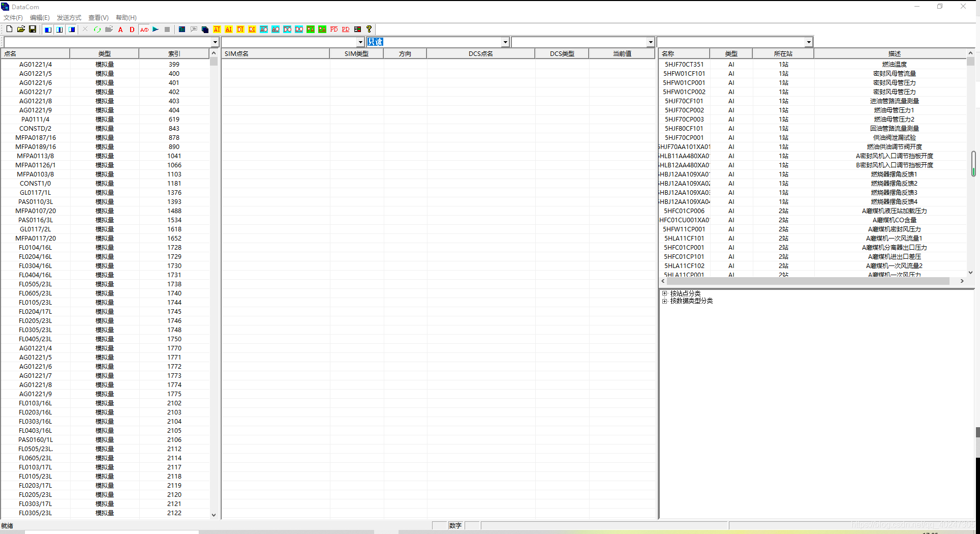Click the left list's scroll down arrow
This screenshot has width=980, height=534.
click(214, 515)
